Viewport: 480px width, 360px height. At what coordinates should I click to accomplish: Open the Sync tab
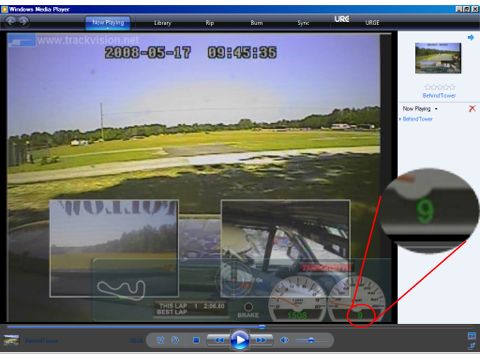303,23
